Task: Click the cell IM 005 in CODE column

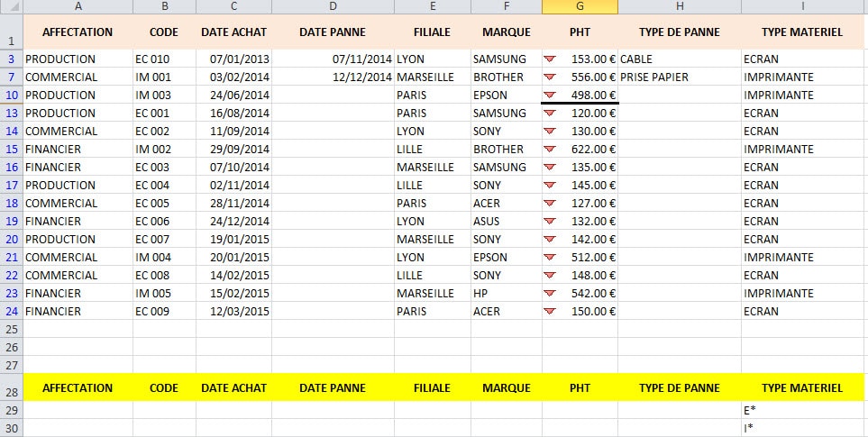Action: (x=164, y=293)
